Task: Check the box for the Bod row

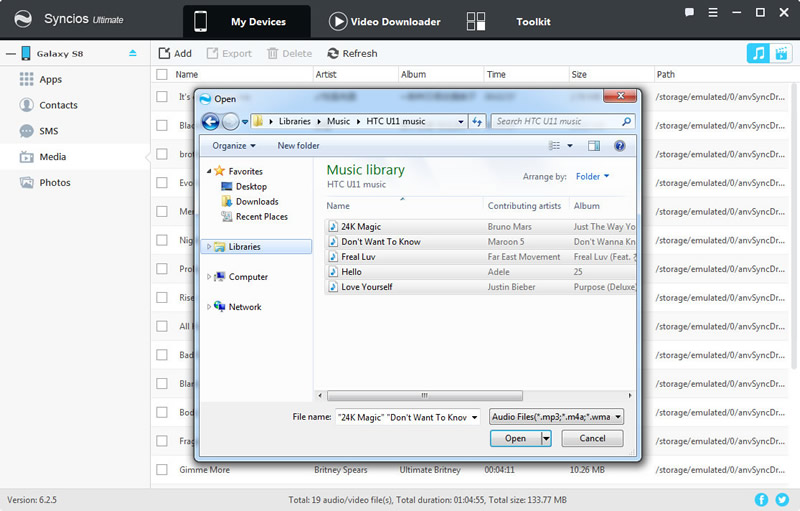Action: (x=162, y=412)
